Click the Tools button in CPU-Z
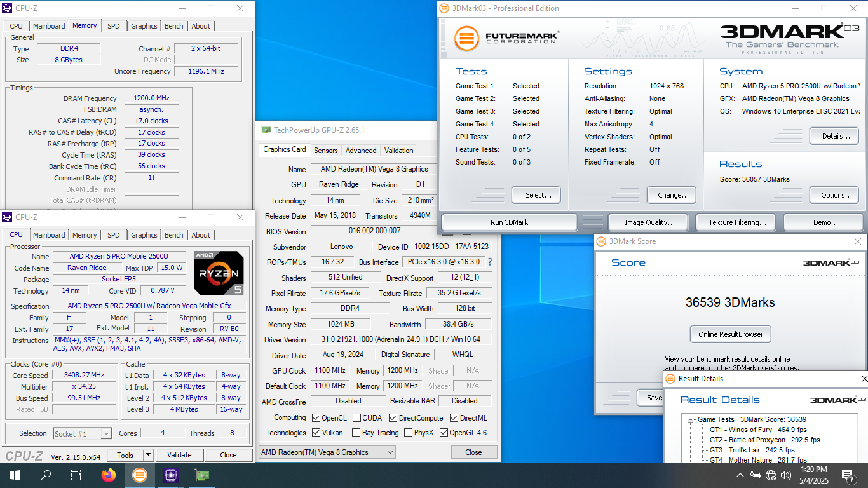868x488 pixels. pyautogui.click(x=125, y=455)
